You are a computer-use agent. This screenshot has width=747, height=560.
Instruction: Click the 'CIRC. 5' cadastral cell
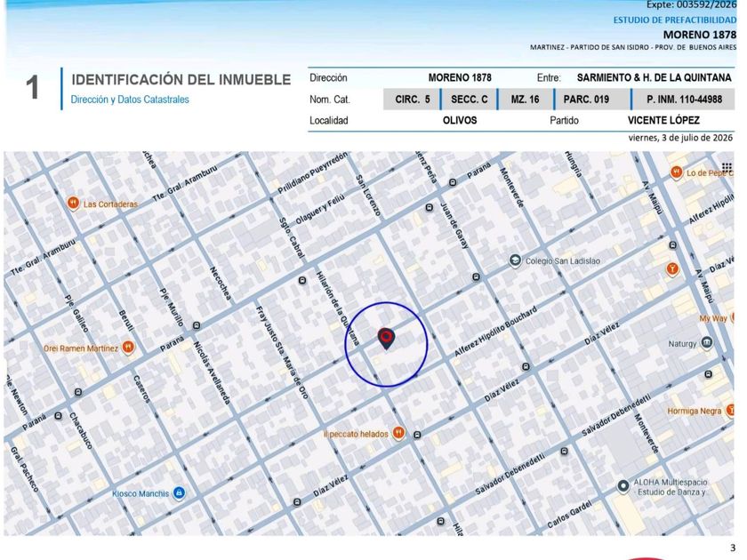pyautogui.click(x=412, y=100)
